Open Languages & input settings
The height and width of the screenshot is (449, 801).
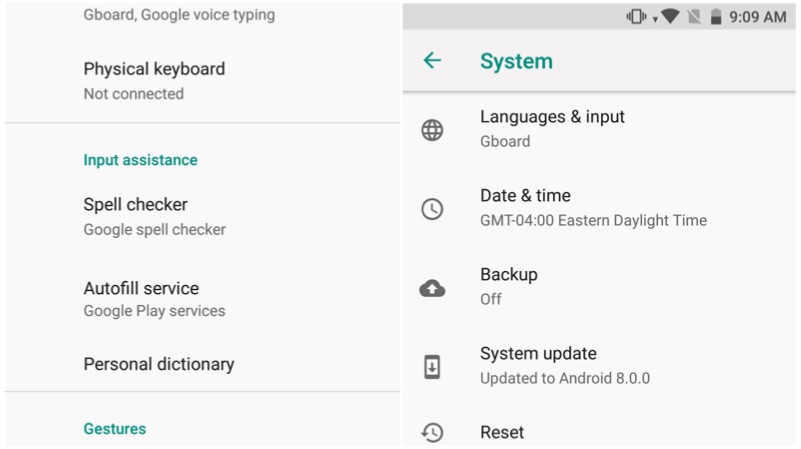click(x=552, y=128)
